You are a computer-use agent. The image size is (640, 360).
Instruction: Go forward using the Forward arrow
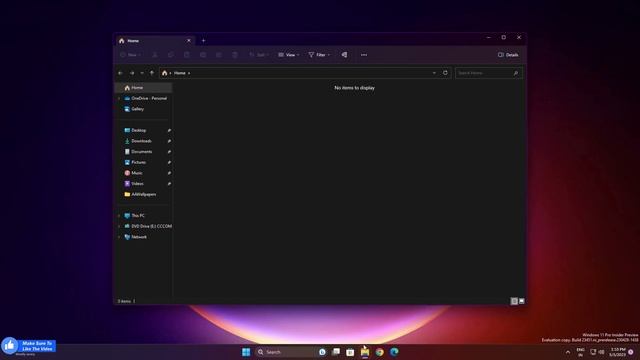point(132,73)
